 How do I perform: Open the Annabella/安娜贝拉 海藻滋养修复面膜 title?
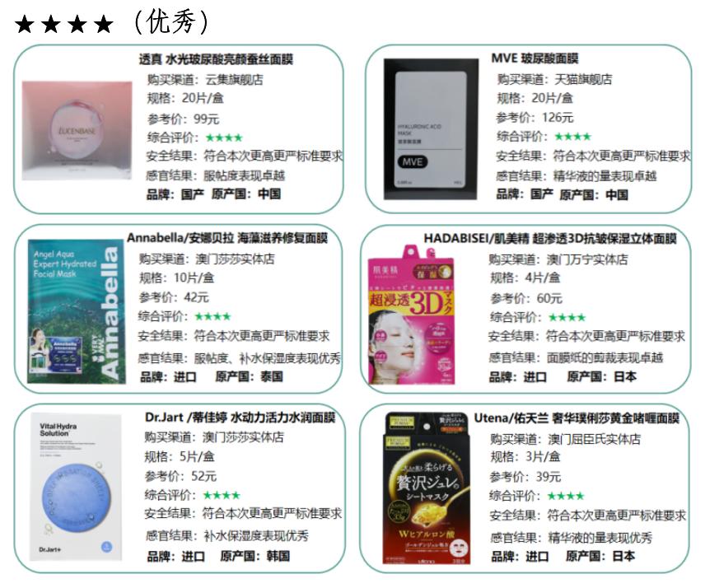tap(227, 238)
